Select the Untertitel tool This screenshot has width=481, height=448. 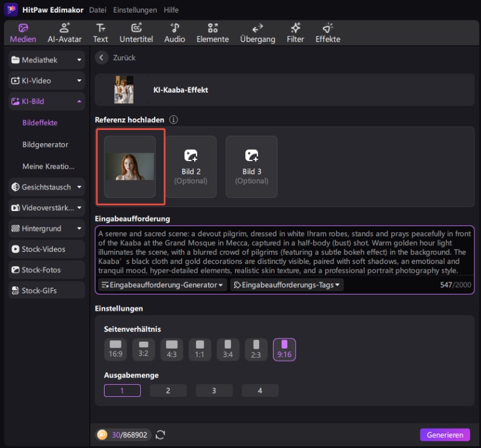pyautogui.click(x=139, y=32)
